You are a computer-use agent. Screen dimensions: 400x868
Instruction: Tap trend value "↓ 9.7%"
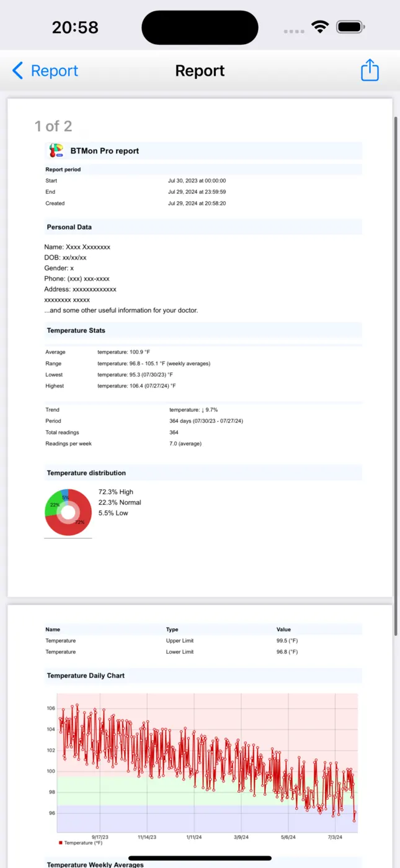click(x=209, y=410)
